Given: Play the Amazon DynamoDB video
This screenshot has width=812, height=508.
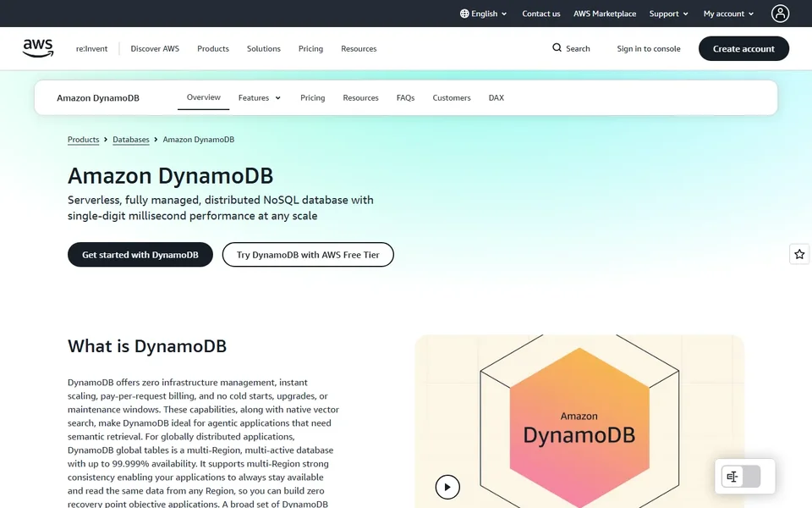Looking at the screenshot, I should pos(447,487).
